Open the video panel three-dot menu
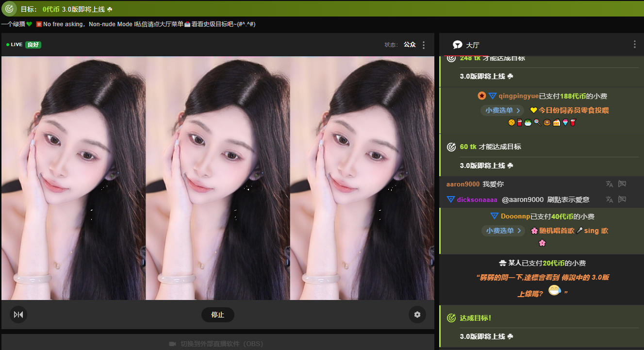Screen dimensions: 644x350 point(424,45)
